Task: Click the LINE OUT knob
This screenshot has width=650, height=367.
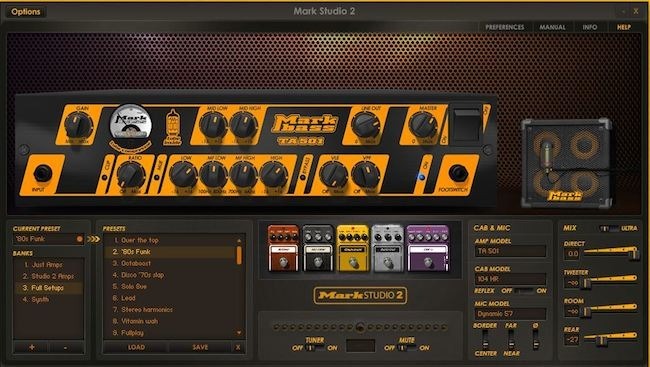Action: click(366, 125)
